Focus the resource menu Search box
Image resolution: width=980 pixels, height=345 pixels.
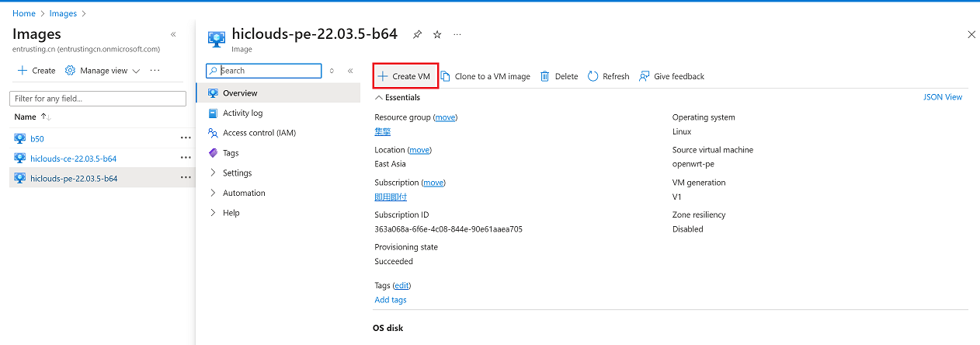263,71
